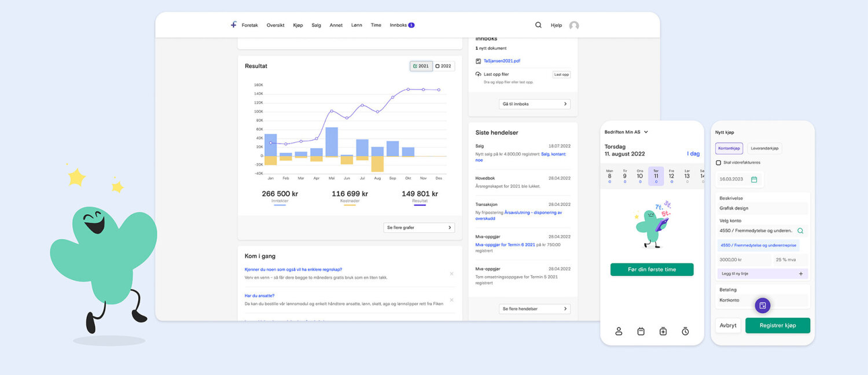Click the Fiken logo in the navbar

[234, 25]
